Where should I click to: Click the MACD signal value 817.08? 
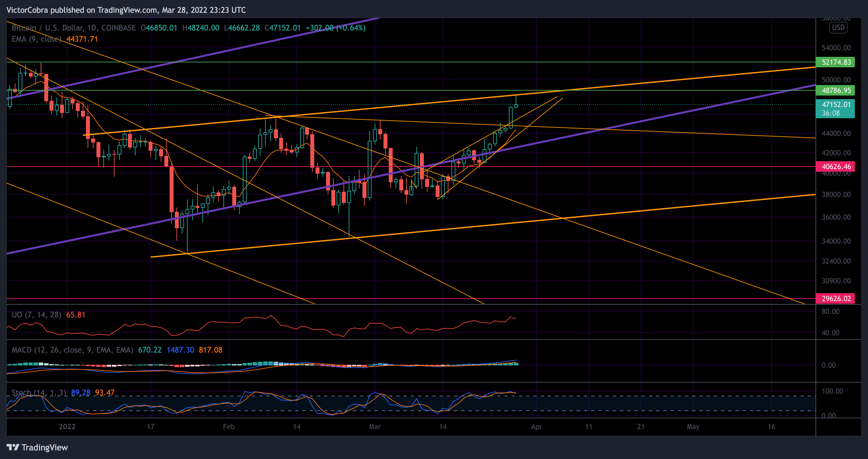coord(211,350)
